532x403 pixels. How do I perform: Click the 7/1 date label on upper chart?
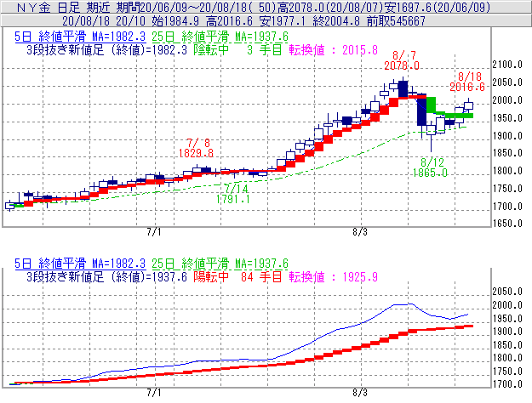coord(155,231)
